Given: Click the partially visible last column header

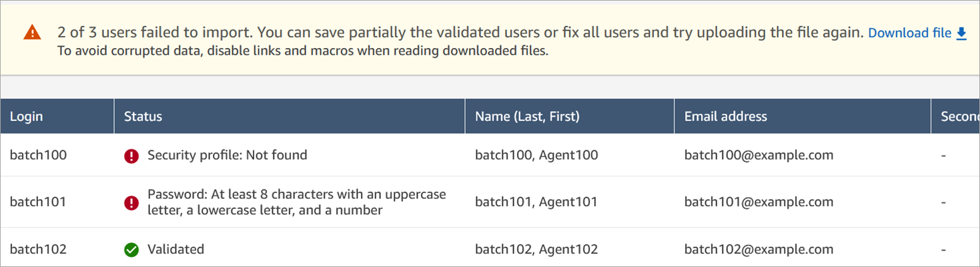Looking at the screenshot, I should [959, 116].
